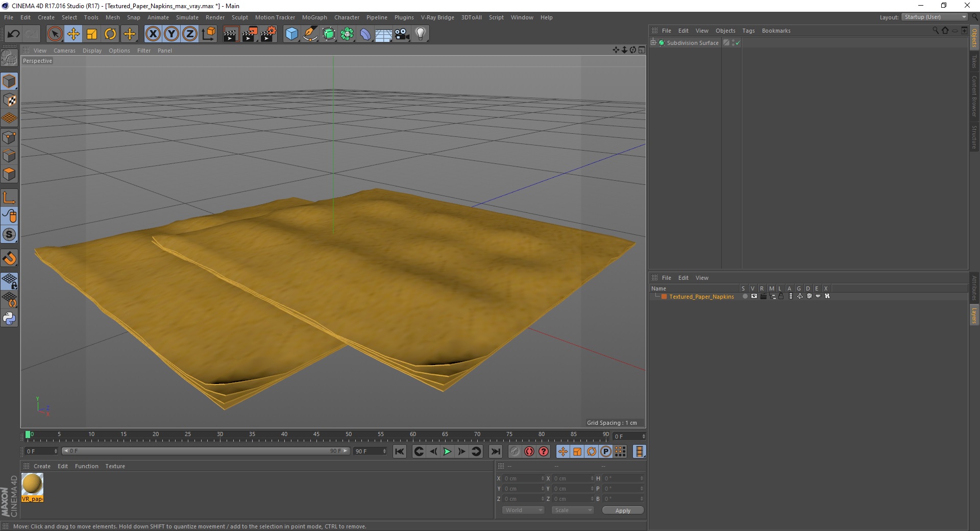The image size is (980, 531).
Task: Open the Bend deformer icon
Action: coord(365,34)
